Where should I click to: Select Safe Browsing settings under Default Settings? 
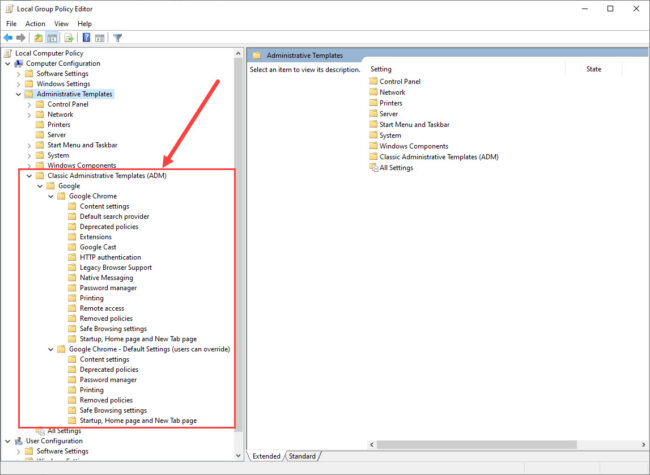click(113, 410)
